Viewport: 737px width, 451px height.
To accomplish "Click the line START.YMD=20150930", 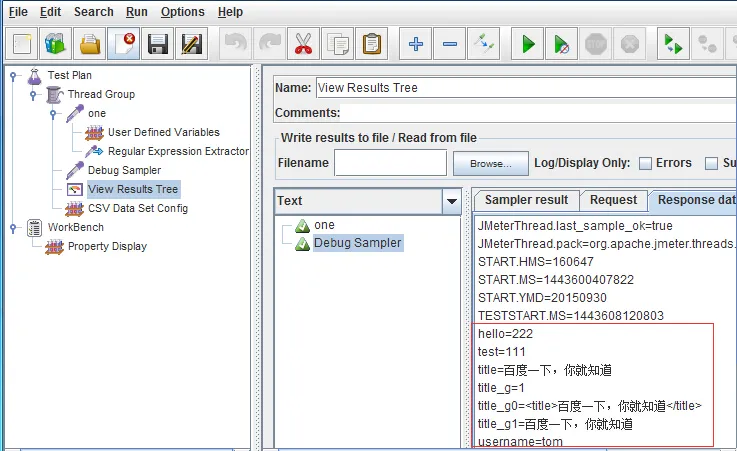I will pos(542,298).
